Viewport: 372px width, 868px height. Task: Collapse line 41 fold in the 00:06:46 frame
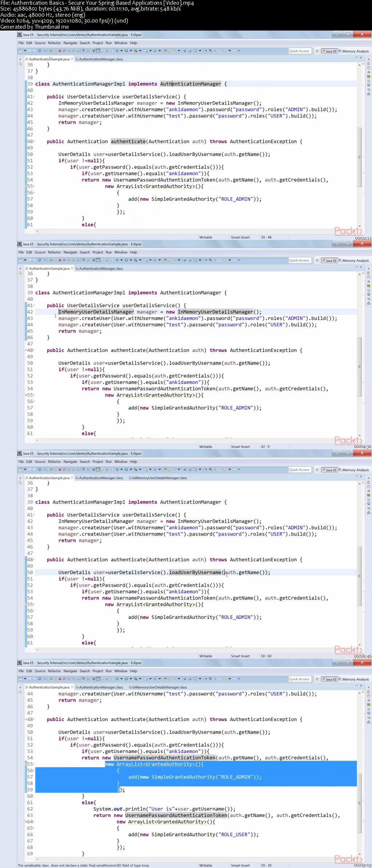pyautogui.click(x=34, y=515)
